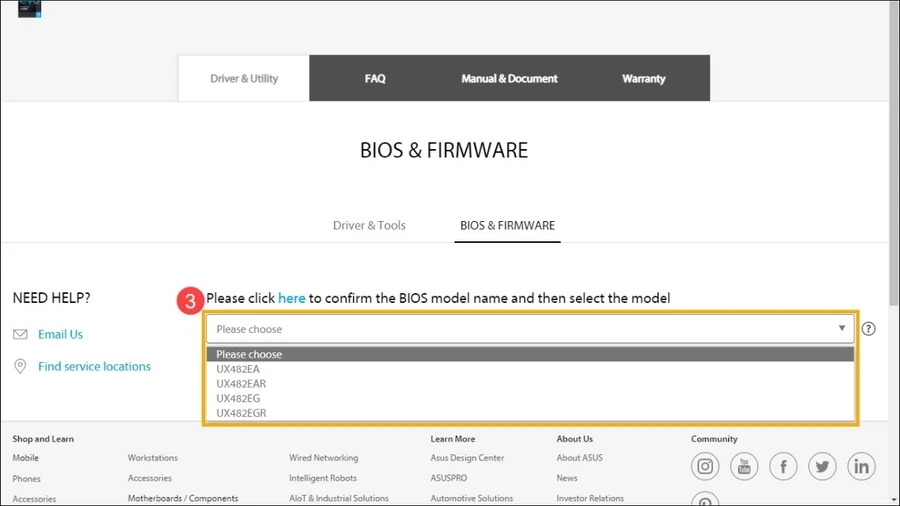900x506 pixels.
Task: Open the Twitter community icon
Action: point(822,466)
